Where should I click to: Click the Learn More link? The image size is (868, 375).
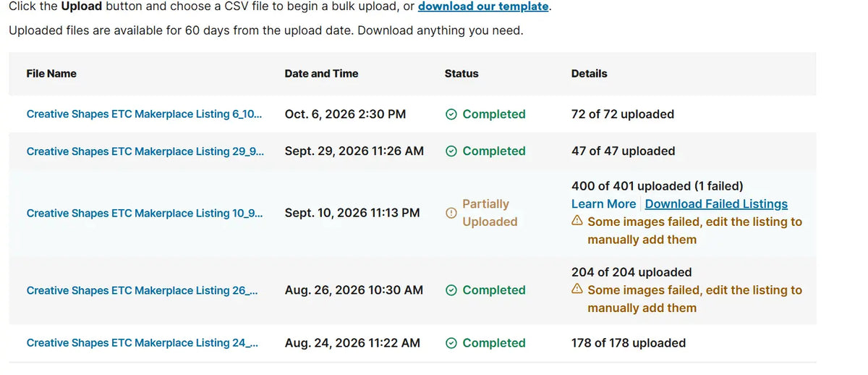coord(603,204)
